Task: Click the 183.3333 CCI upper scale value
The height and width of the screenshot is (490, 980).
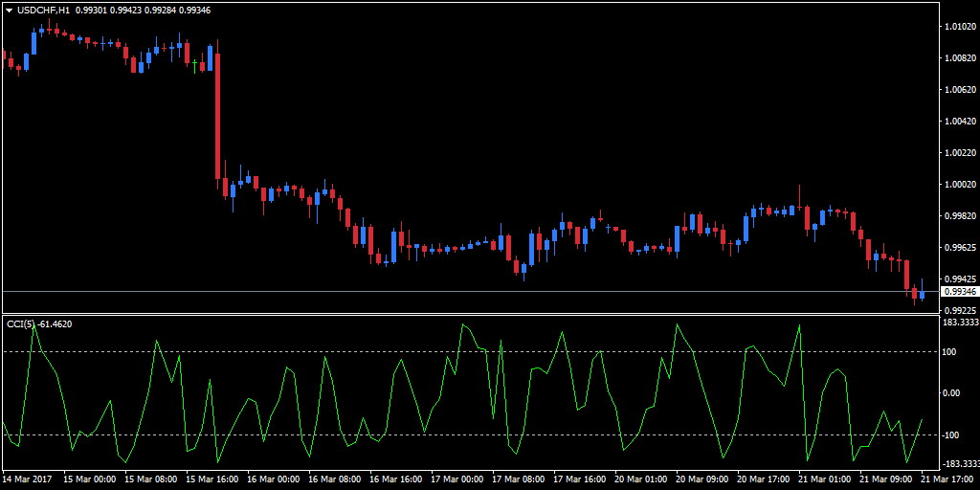Action: click(961, 323)
